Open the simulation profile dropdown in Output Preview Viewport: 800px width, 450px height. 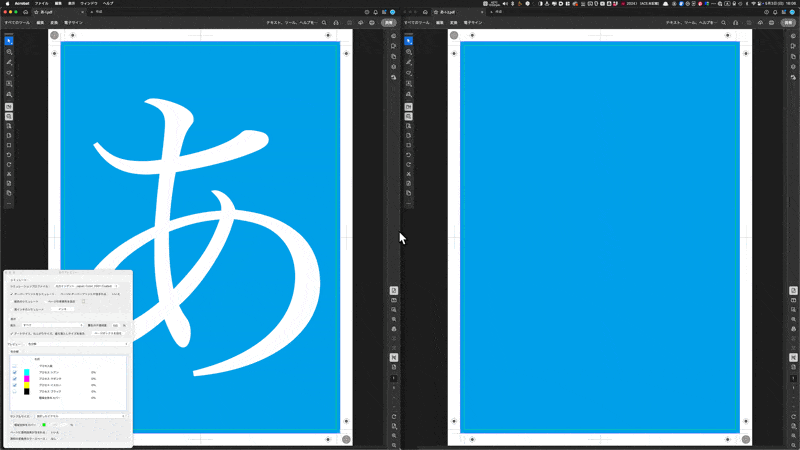(x=86, y=286)
